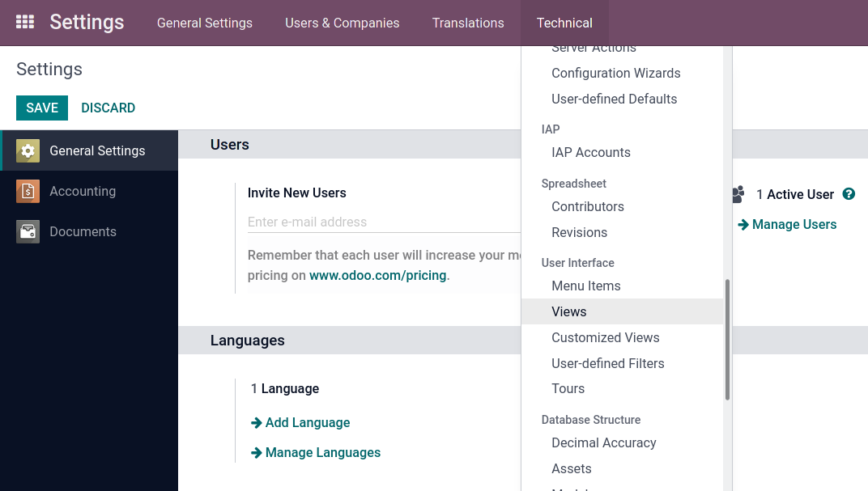Select the Accounting sidebar icon
This screenshot has width=868, height=491.
27,191
